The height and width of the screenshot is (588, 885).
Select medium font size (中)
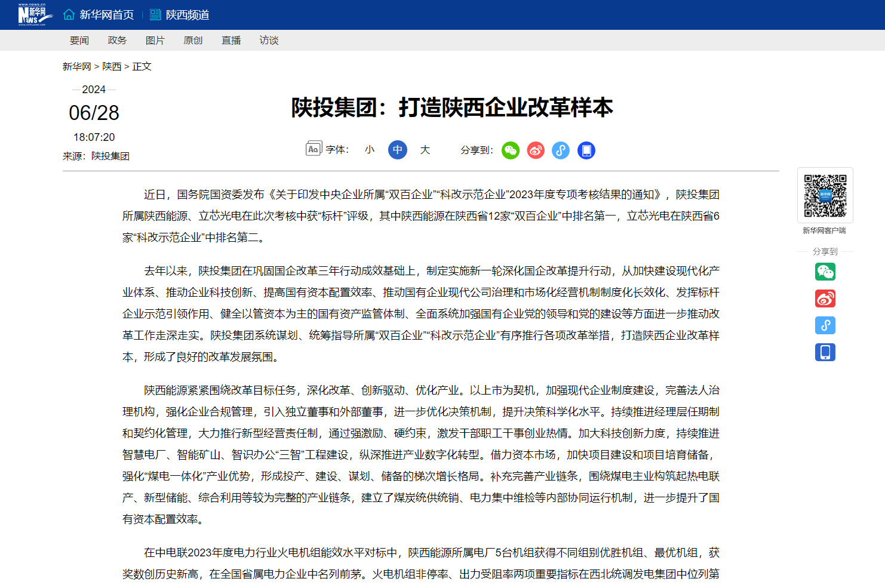398,150
